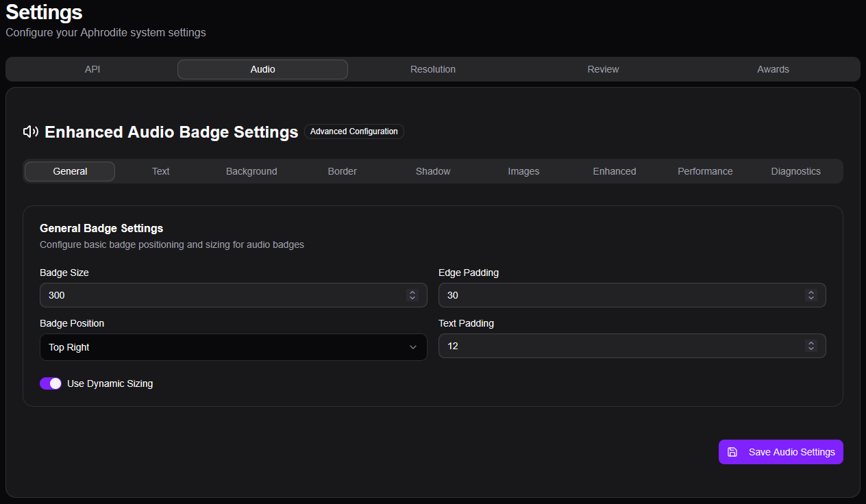Click the Text Padding label
The height and width of the screenshot is (504, 866).
[x=466, y=323]
